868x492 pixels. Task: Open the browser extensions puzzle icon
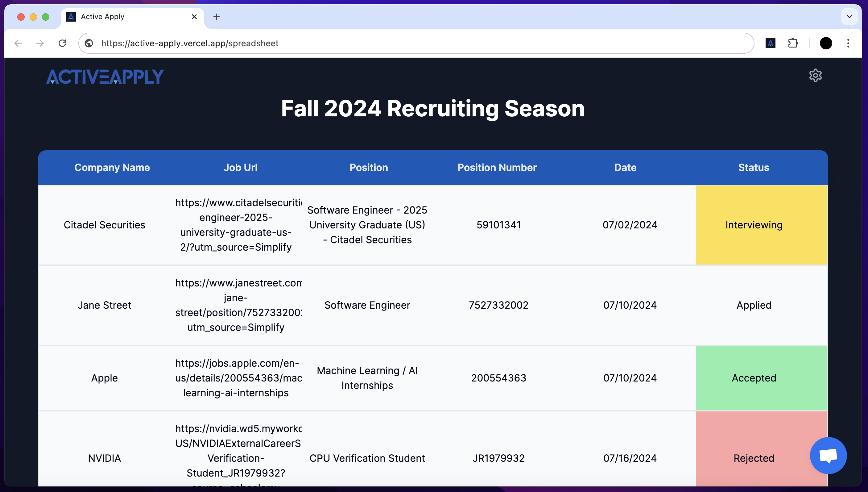point(793,43)
